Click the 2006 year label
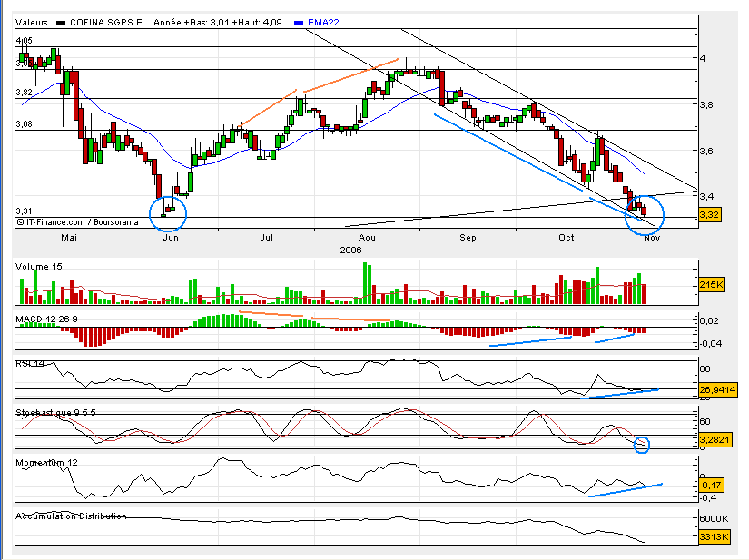Screen dimensions: 749x560 [x=350, y=251]
